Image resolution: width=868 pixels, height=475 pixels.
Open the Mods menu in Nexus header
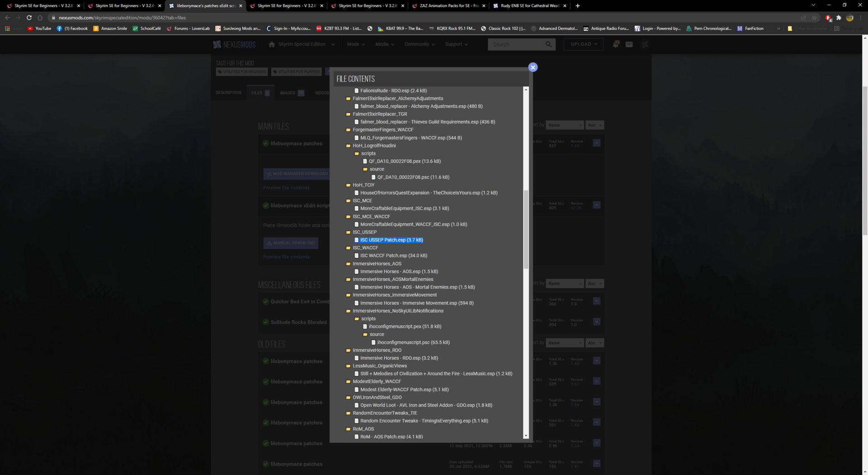(356, 44)
